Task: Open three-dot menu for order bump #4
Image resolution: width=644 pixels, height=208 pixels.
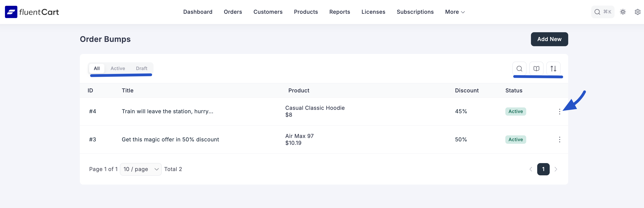Action: tap(560, 112)
